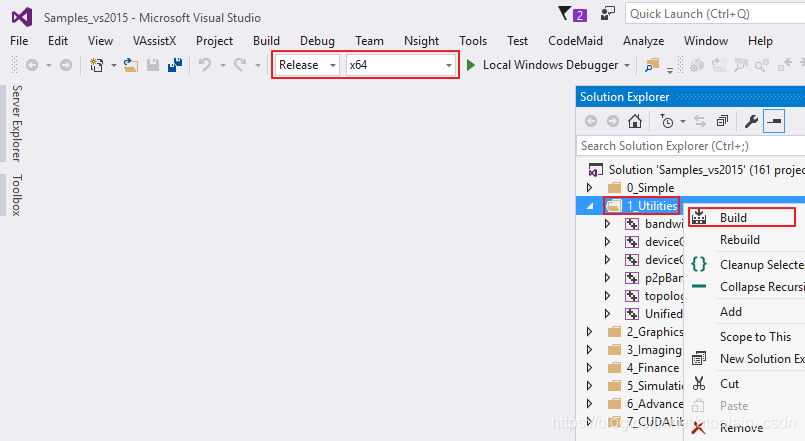The height and width of the screenshot is (441, 805).
Task: Click Local Windows Debugger button
Action: (550, 65)
